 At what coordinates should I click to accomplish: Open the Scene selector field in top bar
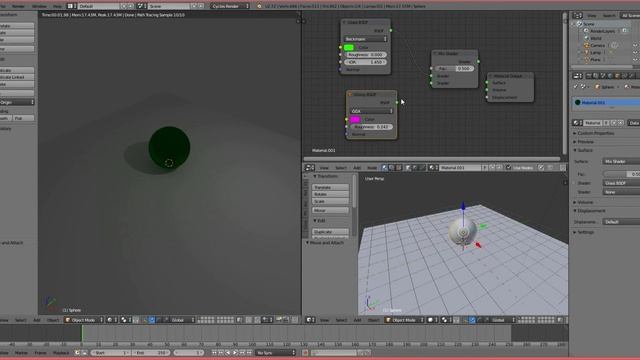(169, 6)
